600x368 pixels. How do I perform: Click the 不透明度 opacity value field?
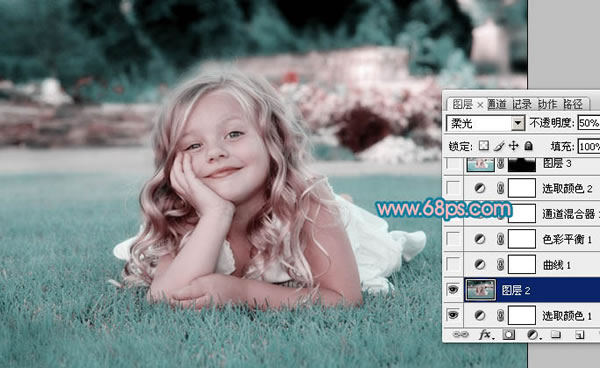(x=589, y=123)
